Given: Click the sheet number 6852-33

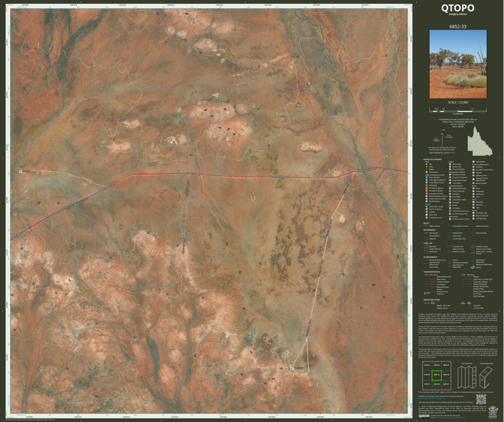Looking at the screenshot, I should coord(457,26).
